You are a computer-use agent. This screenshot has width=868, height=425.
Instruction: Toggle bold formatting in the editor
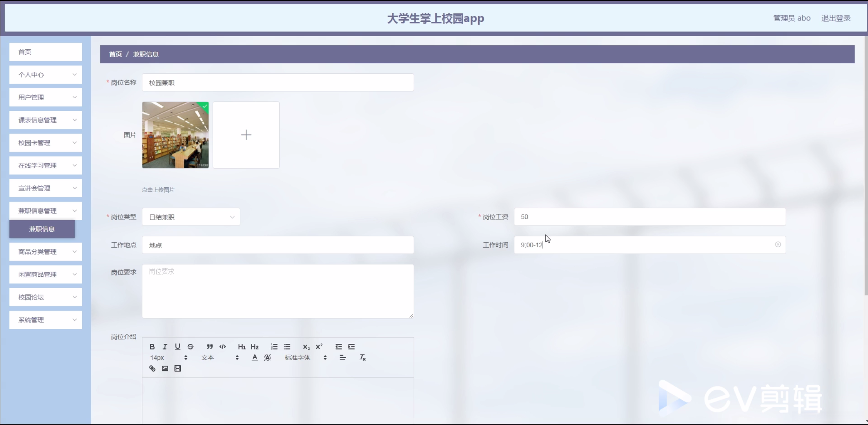152,346
